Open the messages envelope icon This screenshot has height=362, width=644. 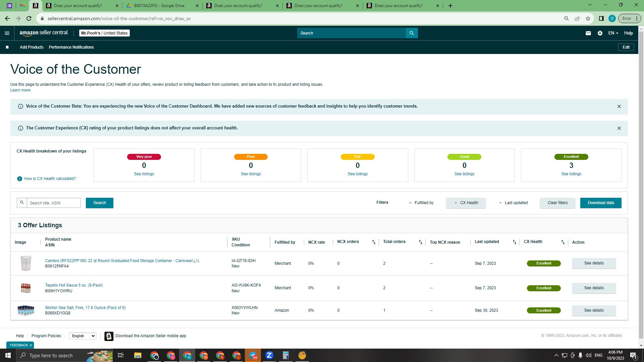click(588, 33)
